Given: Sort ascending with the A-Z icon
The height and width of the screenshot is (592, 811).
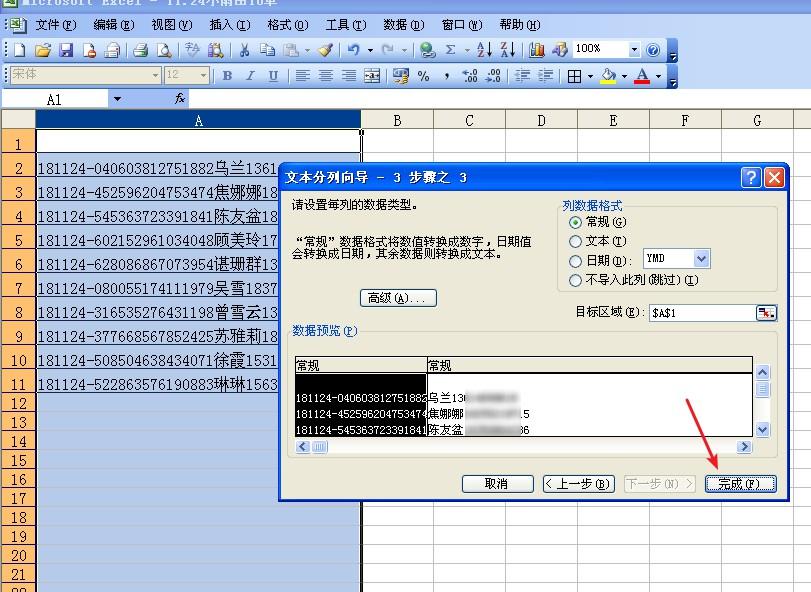Looking at the screenshot, I should tap(484, 50).
